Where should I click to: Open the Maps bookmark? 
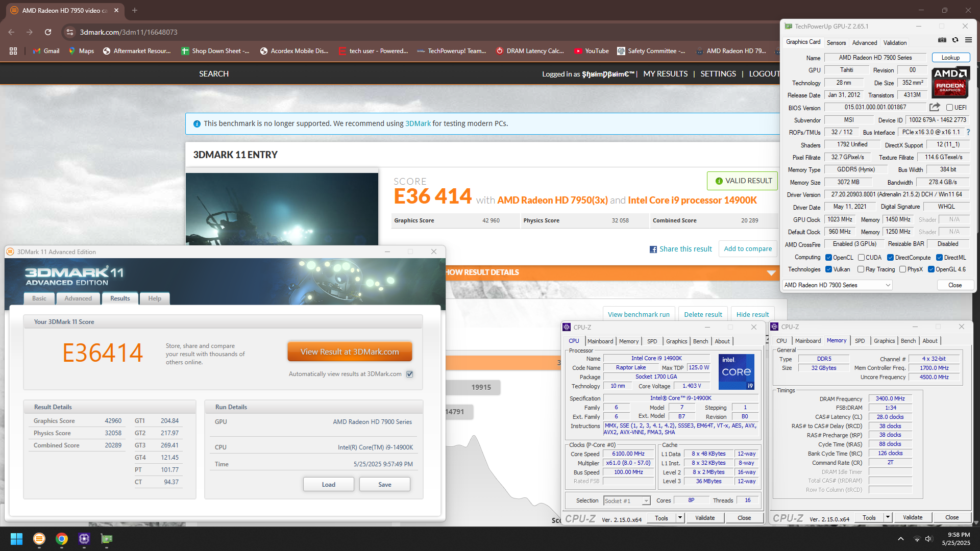(81, 51)
